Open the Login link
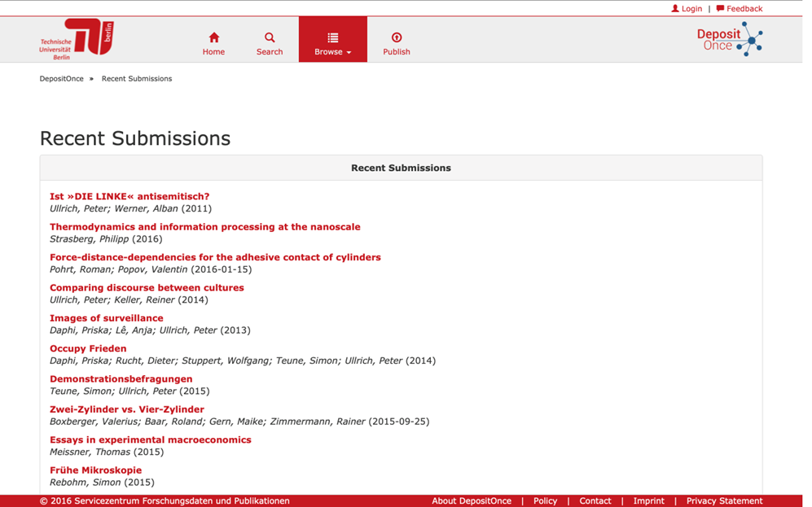 pos(691,8)
